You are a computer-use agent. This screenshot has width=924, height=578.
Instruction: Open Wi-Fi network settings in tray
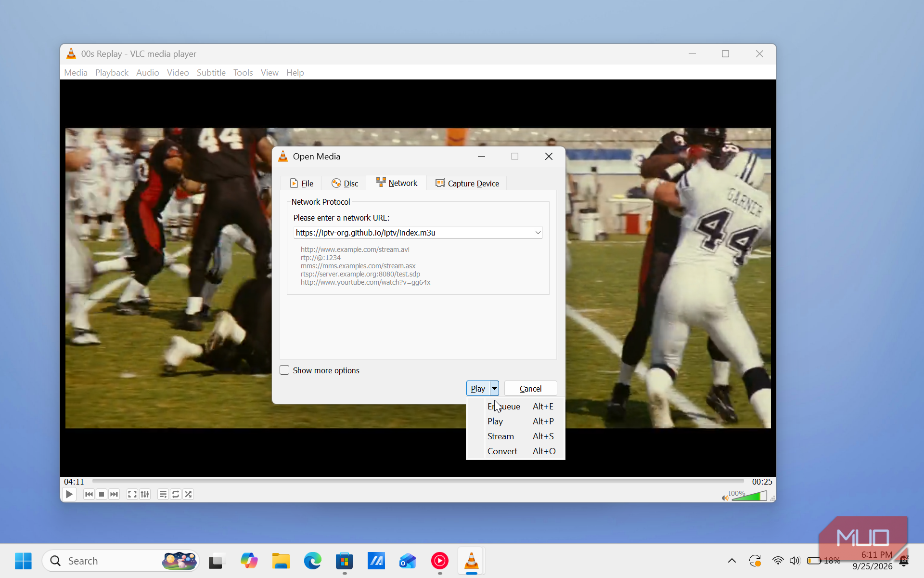(x=778, y=561)
